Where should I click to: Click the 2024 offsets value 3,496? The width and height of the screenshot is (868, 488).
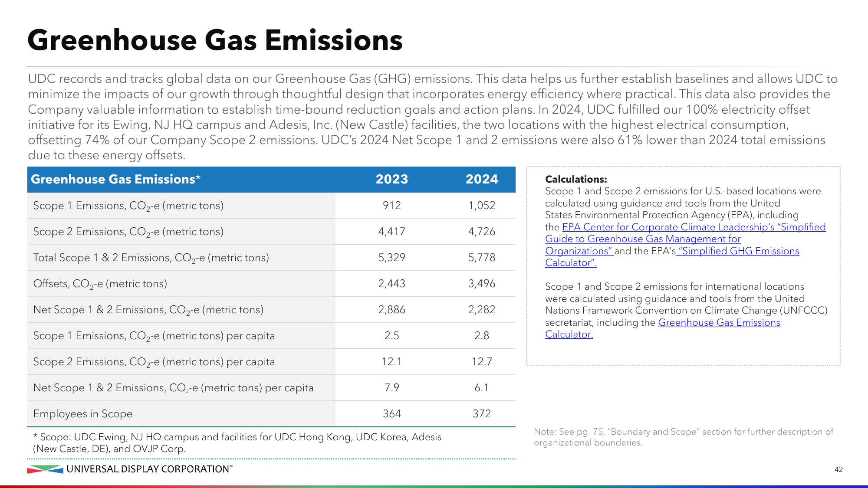pyautogui.click(x=482, y=283)
